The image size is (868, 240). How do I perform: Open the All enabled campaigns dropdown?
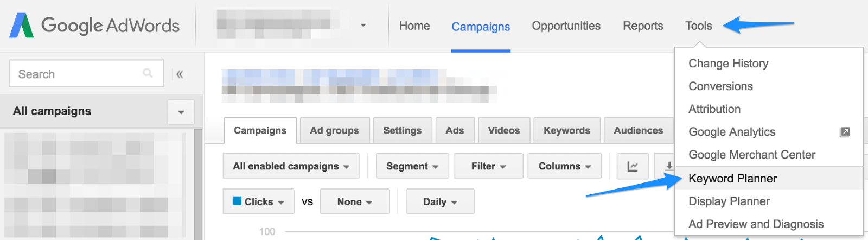[x=291, y=166]
